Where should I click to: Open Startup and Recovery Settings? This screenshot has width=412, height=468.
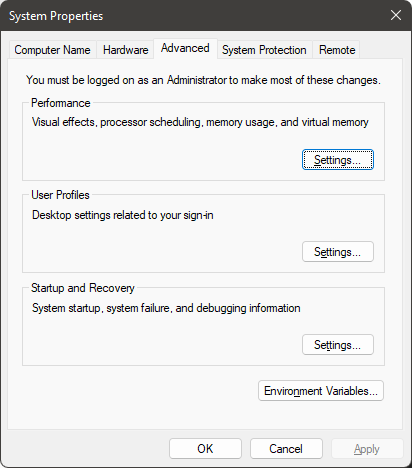[338, 345]
